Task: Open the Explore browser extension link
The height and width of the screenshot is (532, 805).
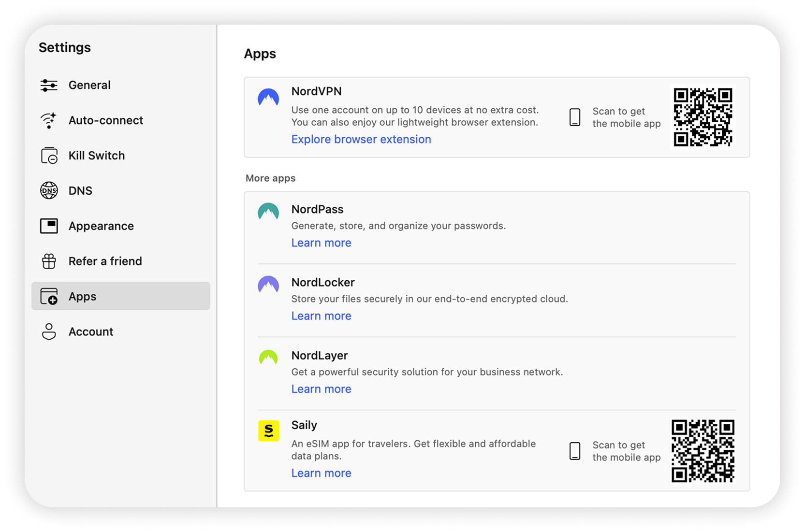Action: pos(361,139)
